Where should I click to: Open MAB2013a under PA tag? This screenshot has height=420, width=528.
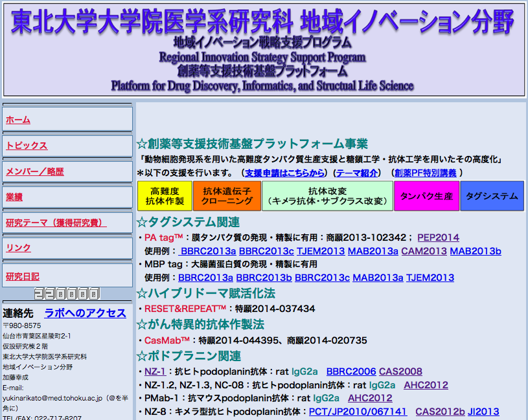(373, 251)
